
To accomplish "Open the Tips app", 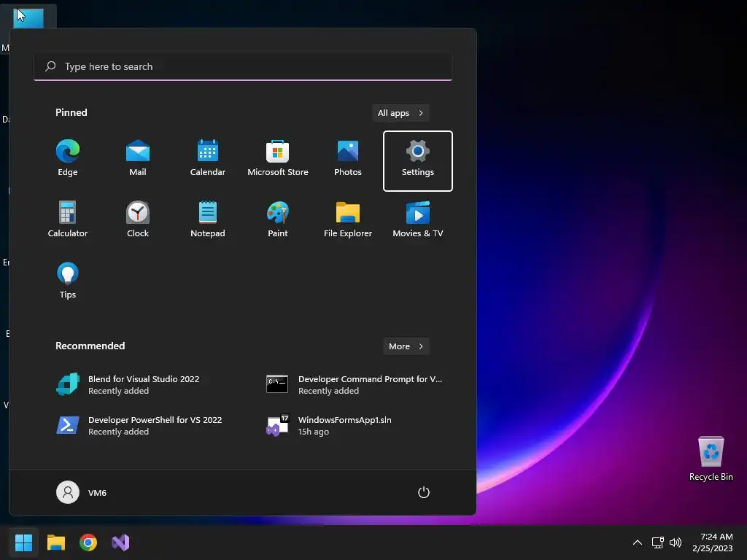I will coord(68,282).
